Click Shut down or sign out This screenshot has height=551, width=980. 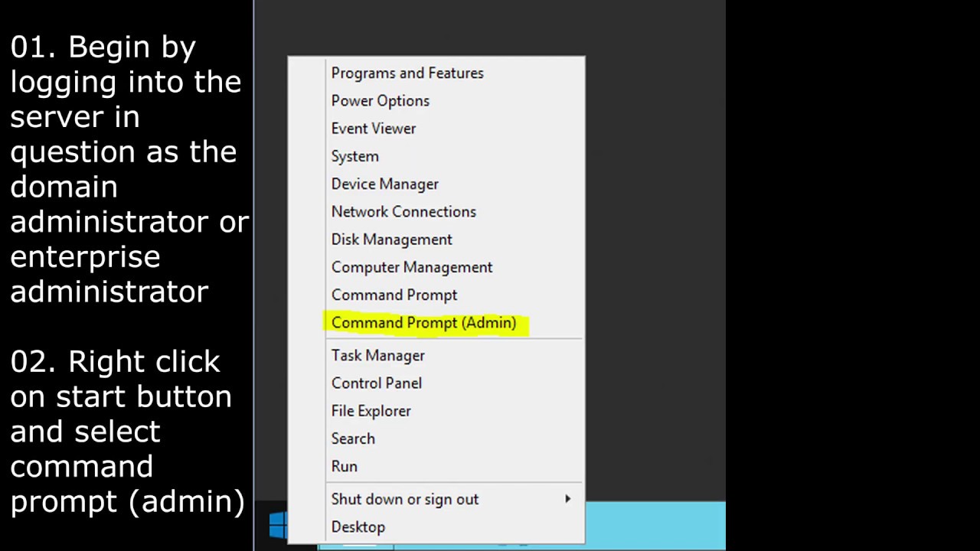[x=405, y=499]
